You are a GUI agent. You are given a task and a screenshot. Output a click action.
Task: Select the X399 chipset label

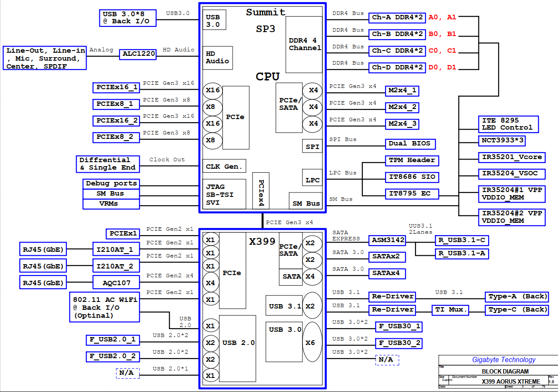(262, 241)
